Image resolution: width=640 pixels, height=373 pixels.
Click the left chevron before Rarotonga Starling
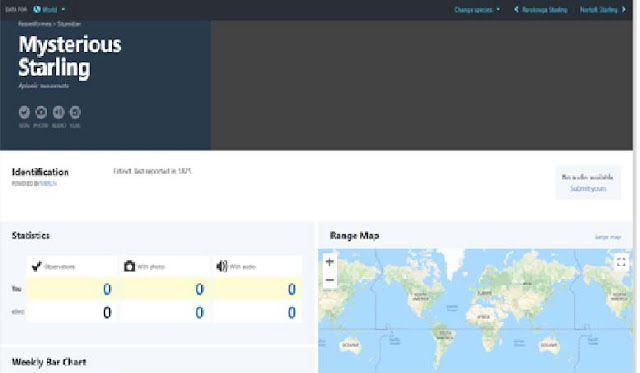(516, 9)
